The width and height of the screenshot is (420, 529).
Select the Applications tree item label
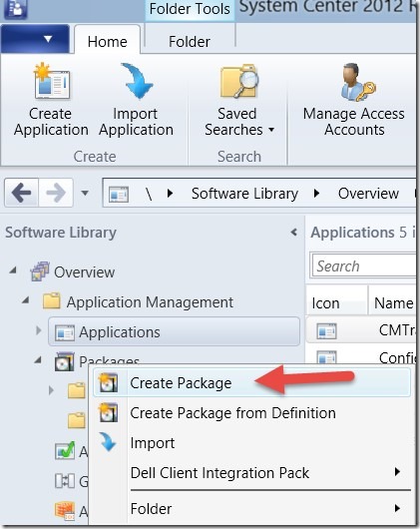[x=120, y=332]
